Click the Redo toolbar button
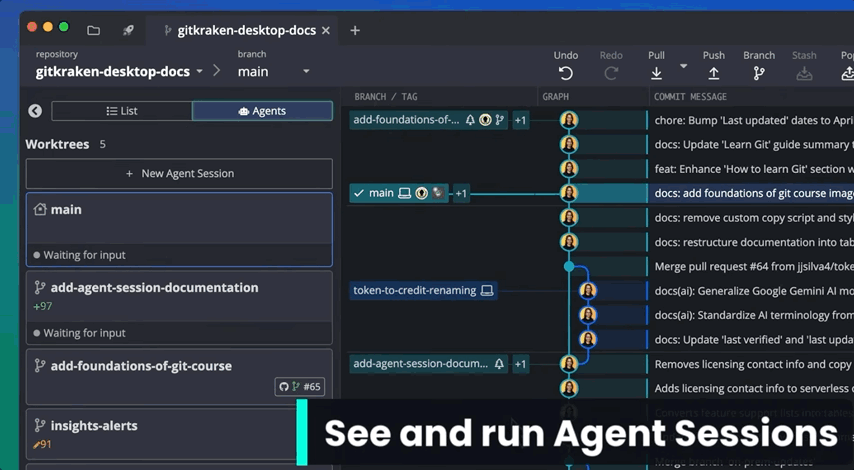Viewport: 854px width, 470px height. tap(611, 65)
